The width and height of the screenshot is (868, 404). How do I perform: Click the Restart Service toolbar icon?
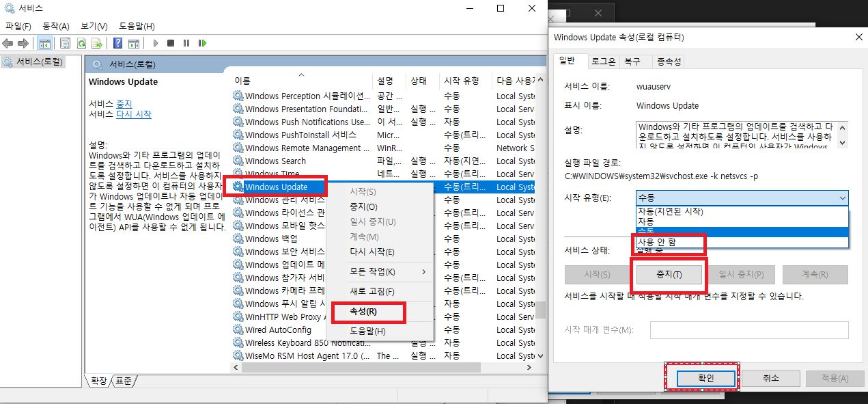[x=202, y=43]
